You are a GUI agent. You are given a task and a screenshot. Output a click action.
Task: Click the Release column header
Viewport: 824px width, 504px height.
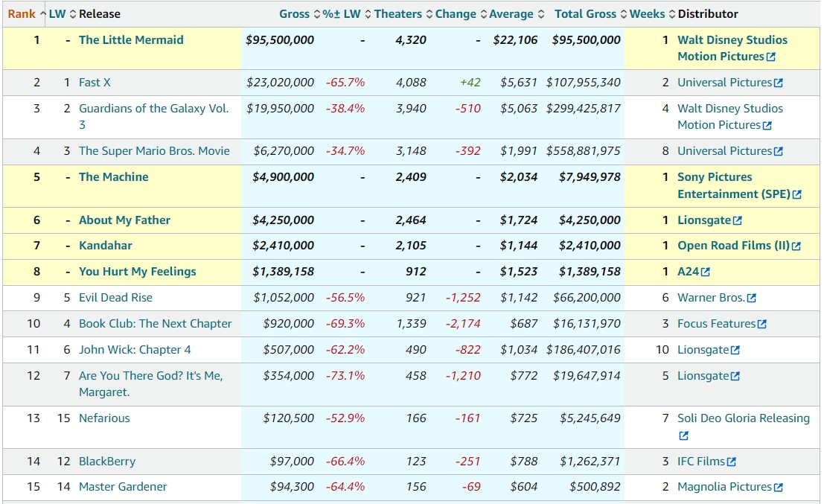(99, 14)
